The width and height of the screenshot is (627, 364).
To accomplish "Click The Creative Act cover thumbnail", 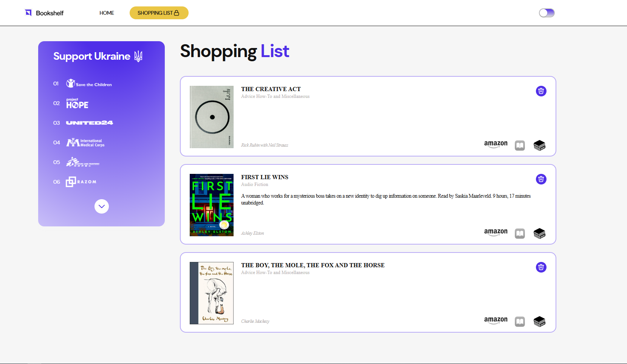I will (211, 117).
